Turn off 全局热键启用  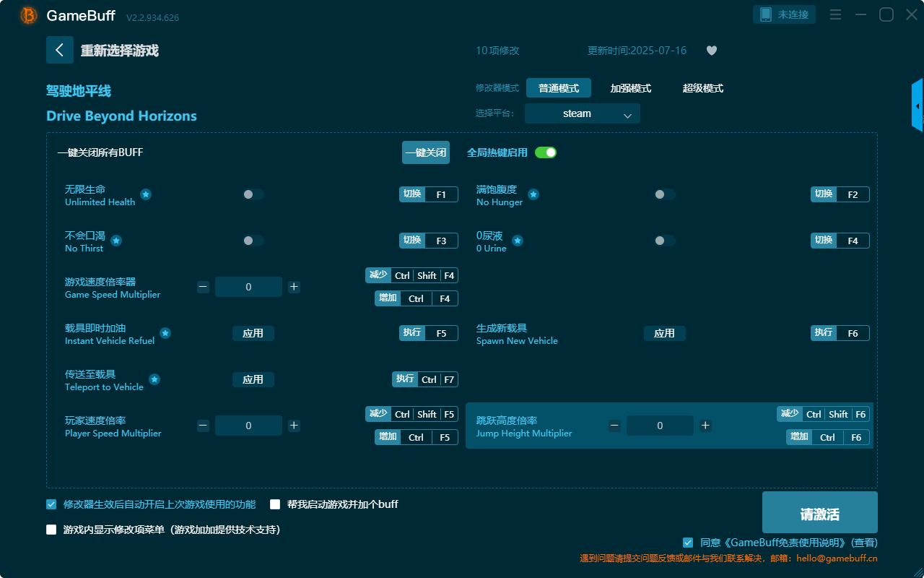(545, 152)
